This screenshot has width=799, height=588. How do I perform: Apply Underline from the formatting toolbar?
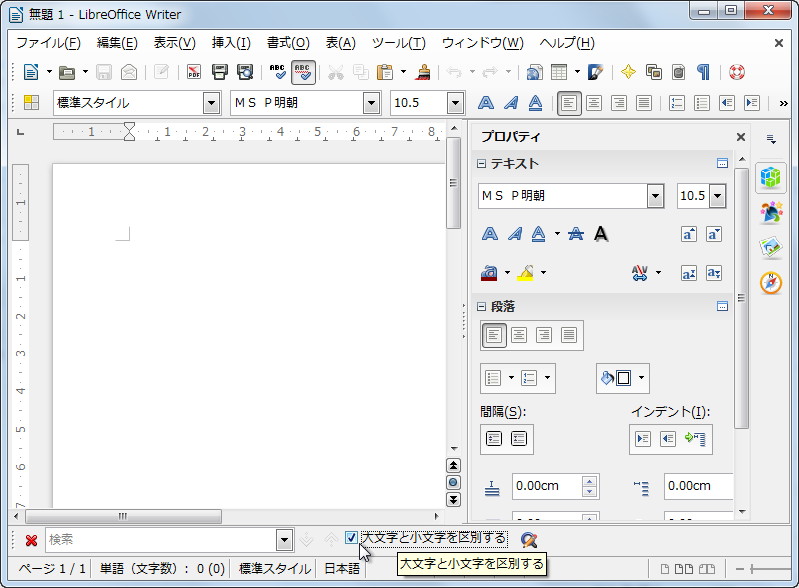tap(536, 103)
